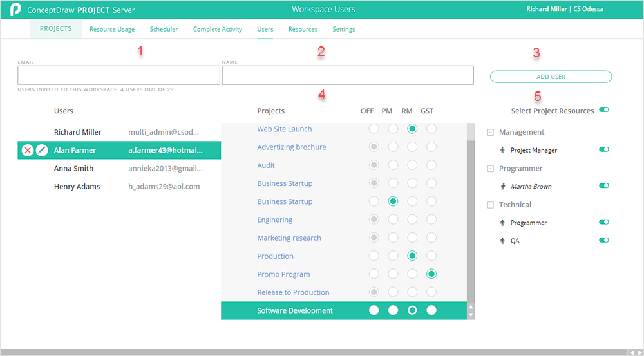Set Advertizing brochure role to RM
This screenshot has height=356, width=644.
coord(412,147)
